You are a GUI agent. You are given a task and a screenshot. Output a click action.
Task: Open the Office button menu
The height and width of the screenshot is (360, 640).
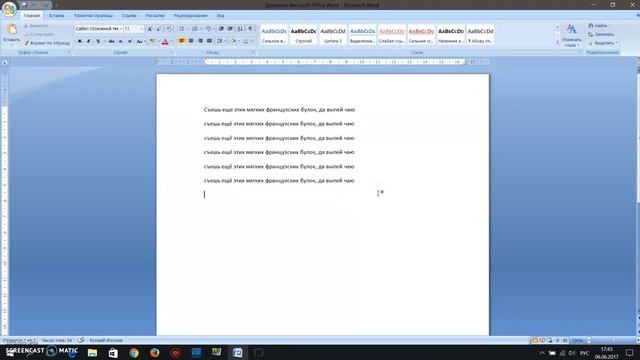[x=9, y=9]
